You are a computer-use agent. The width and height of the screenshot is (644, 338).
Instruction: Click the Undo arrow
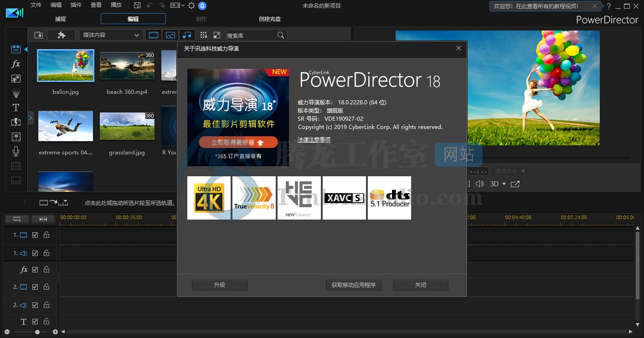[x=149, y=5]
